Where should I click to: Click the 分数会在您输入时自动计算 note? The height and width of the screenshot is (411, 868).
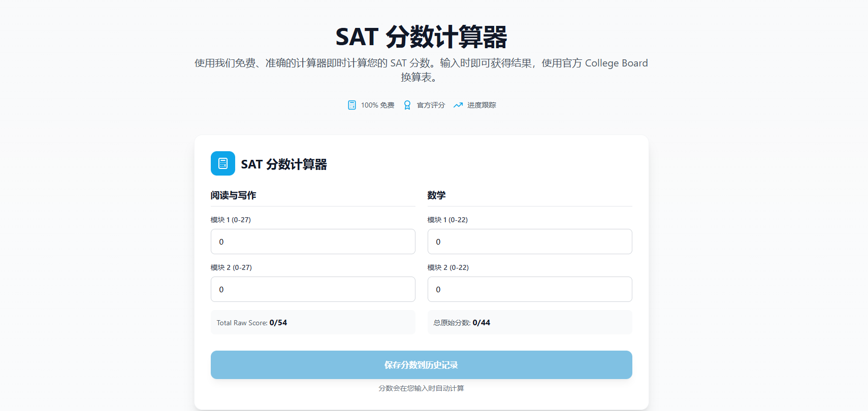click(x=421, y=388)
